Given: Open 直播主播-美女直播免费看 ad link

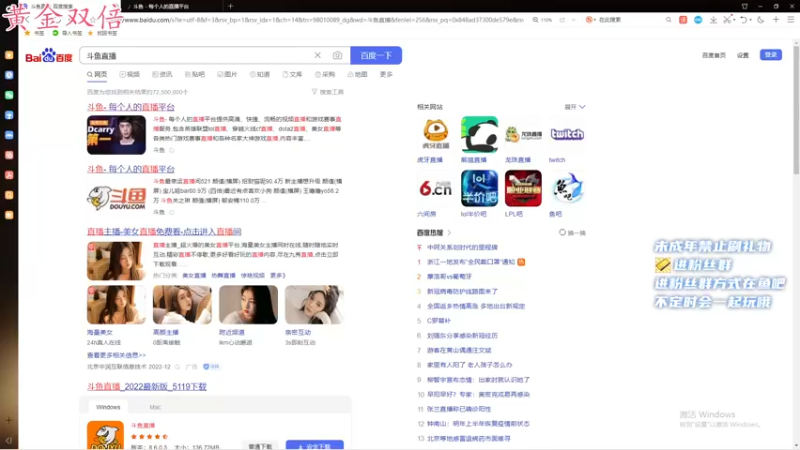Looking at the screenshot, I should coord(164,232).
